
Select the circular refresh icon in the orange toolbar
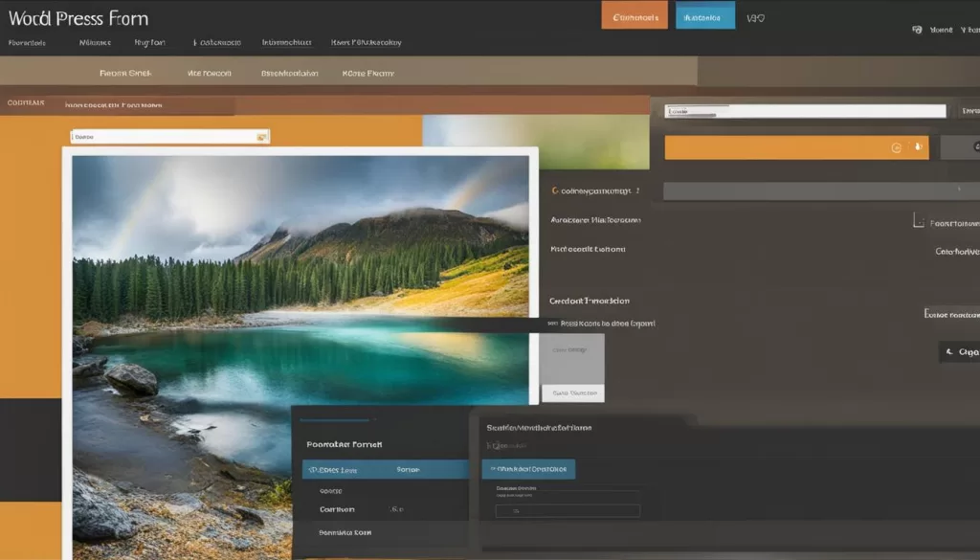(x=896, y=147)
